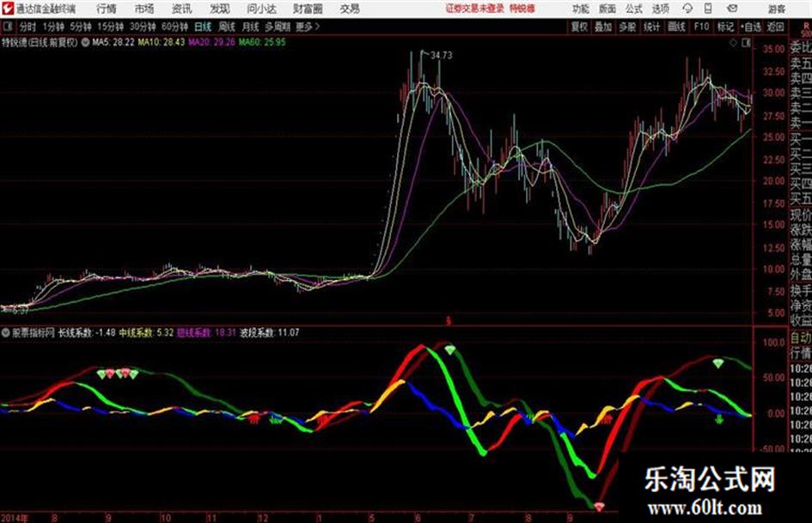Open the F10 company info button
This screenshot has width=812, height=523.
click(x=702, y=27)
